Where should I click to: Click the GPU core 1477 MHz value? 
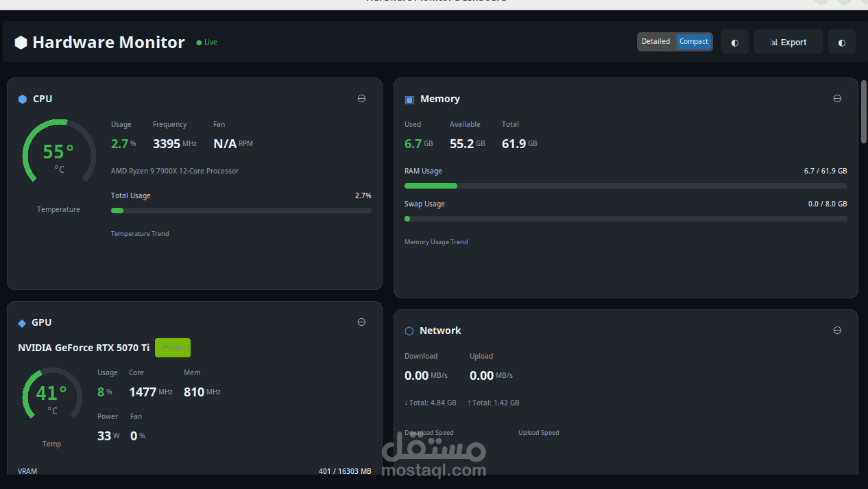tap(151, 392)
